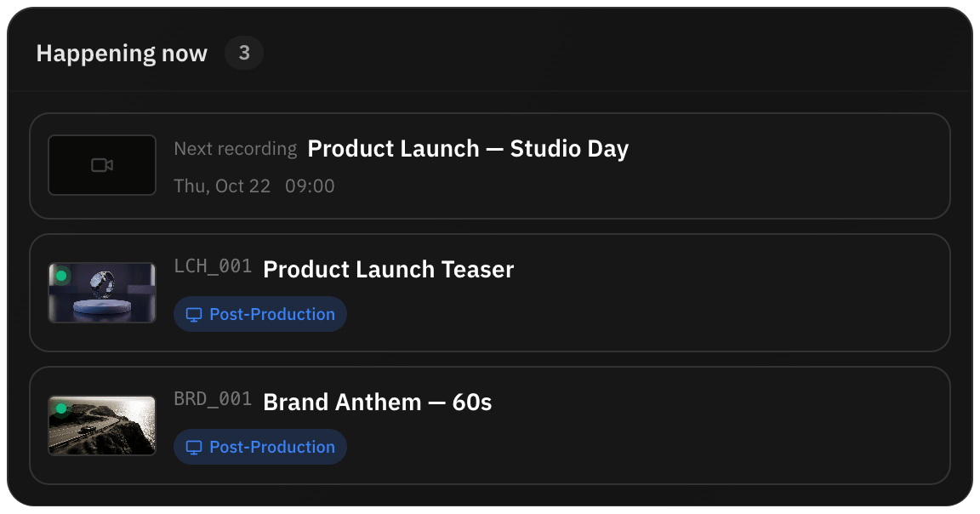This screenshot has width=980, height=514.
Task: Click the 09:00 recording time
Action: click(310, 186)
